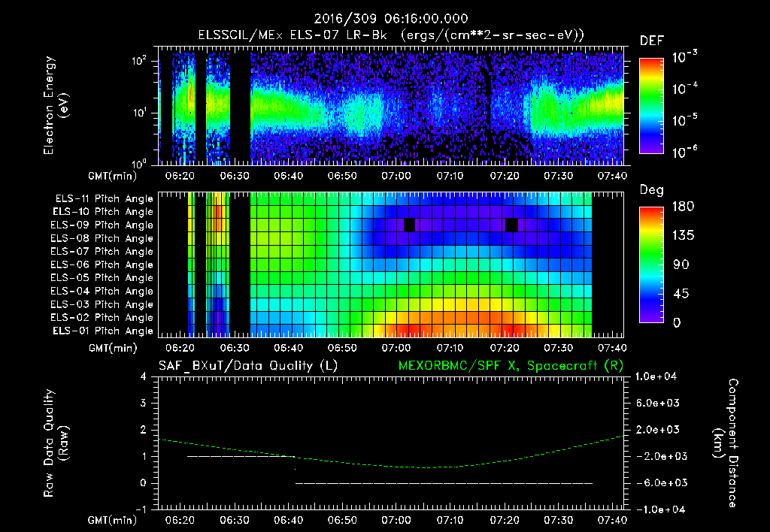Image resolution: width=770 pixels, height=532 pixels.
Task: Click the 4 tick on raw data quality axis
Action: pos(144,376)
